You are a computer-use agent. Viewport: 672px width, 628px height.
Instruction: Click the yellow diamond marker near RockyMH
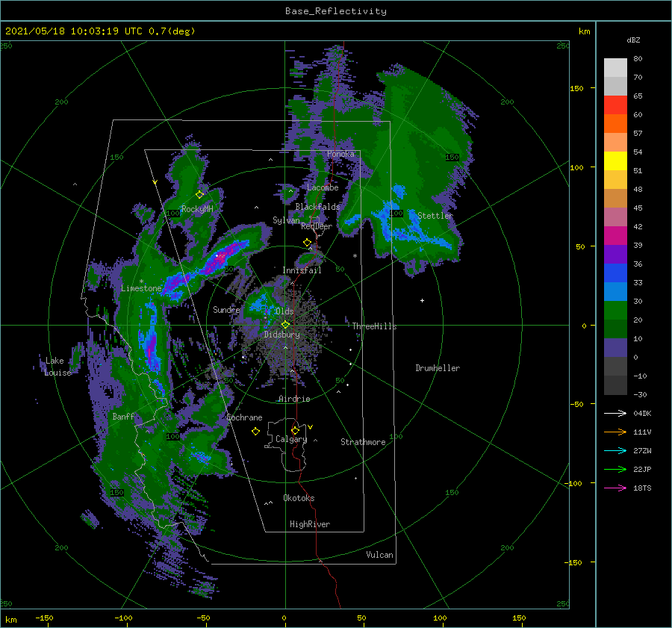tap(199, 195)
